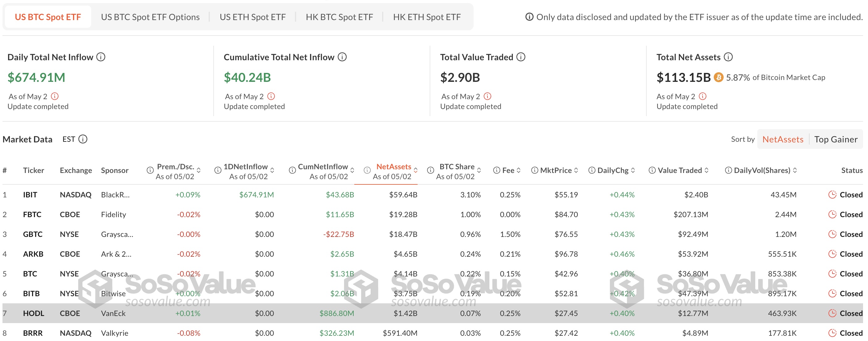868x341 pixels.
Task: Toggle sort arrows on MktPrice column
Action: pos(576,170)
